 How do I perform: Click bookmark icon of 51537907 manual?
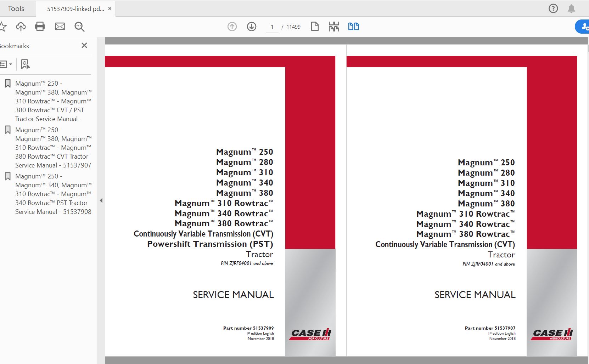(8, 130)
